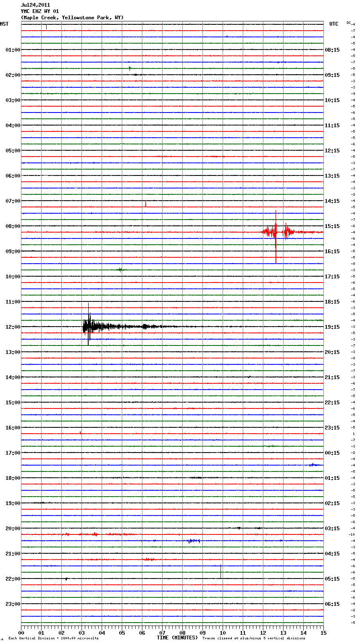Select the 06:00 MST time label
357x644 pixels.
pos(13,176)
